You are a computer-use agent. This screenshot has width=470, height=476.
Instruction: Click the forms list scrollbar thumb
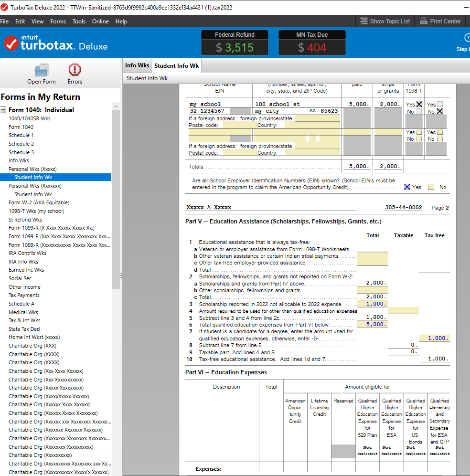tap(116, 200)
